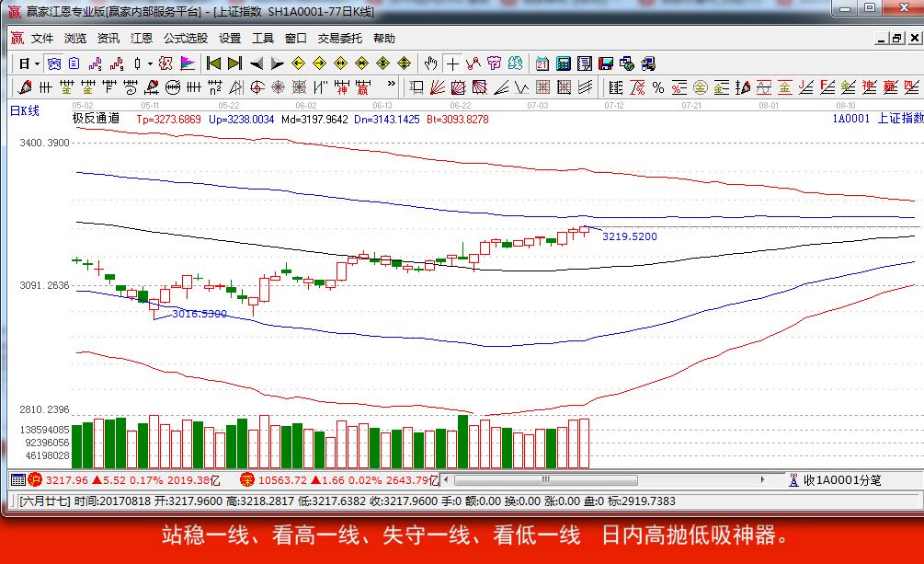Click the 收1A0001分笔 status button
924x564 pixels.
[x=835, y=480]
